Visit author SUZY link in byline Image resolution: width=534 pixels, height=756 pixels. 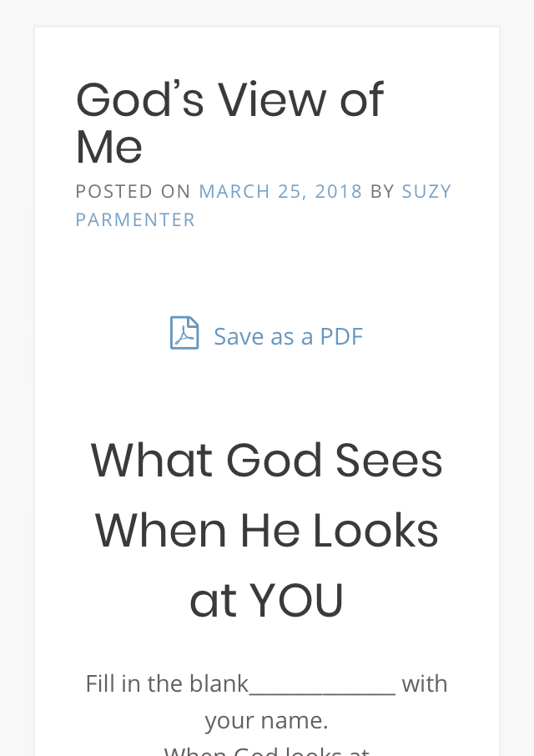point(426,191)
